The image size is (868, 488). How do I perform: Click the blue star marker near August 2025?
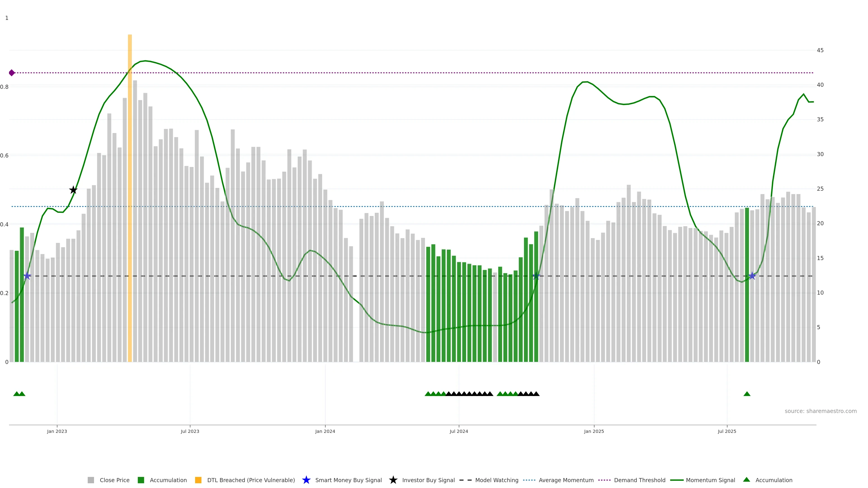pos(752,276)
